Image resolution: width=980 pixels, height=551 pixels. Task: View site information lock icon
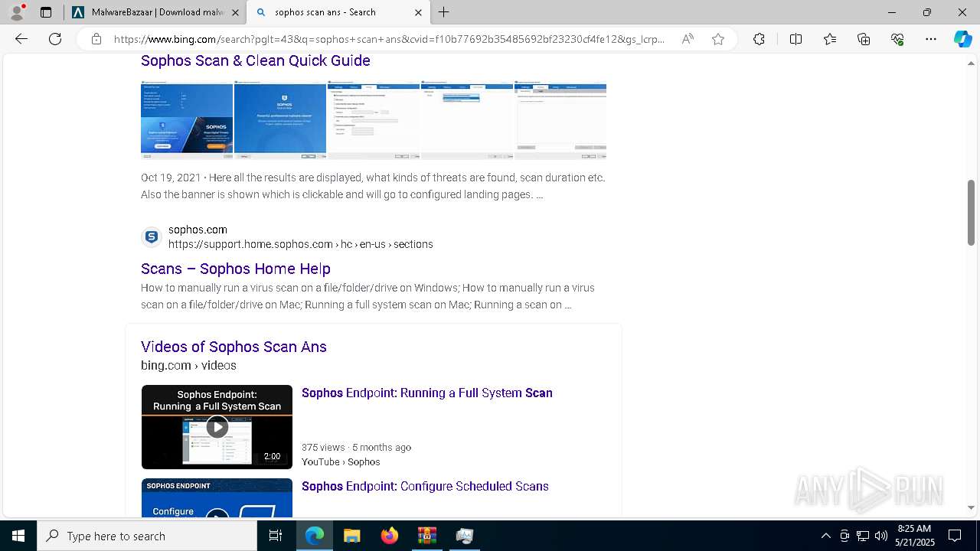click(x=96, y=39)
